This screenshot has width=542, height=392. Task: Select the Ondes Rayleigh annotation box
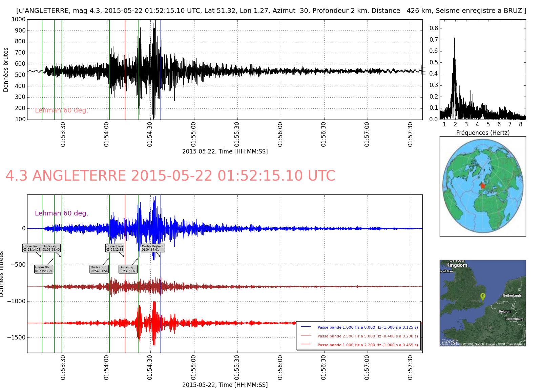pyautogui.click(x=153, y=248)
